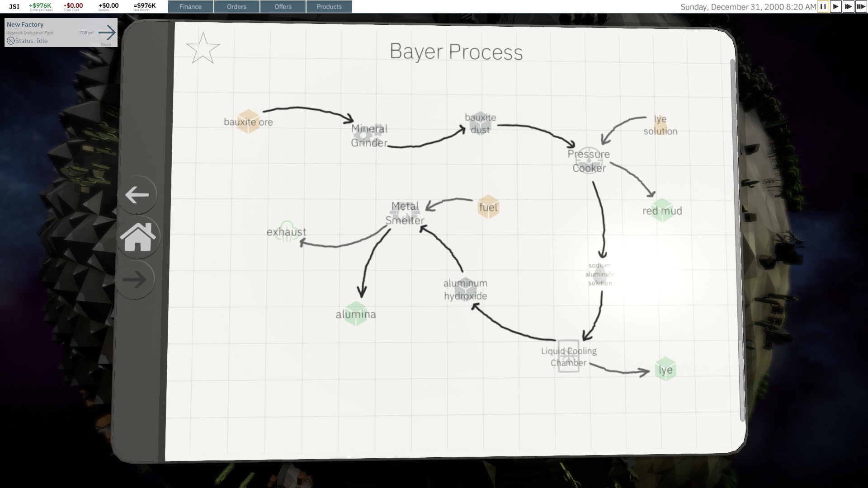Set game speed to fast forward
This screenshot has height=488, width=868.
pos(848,7)
